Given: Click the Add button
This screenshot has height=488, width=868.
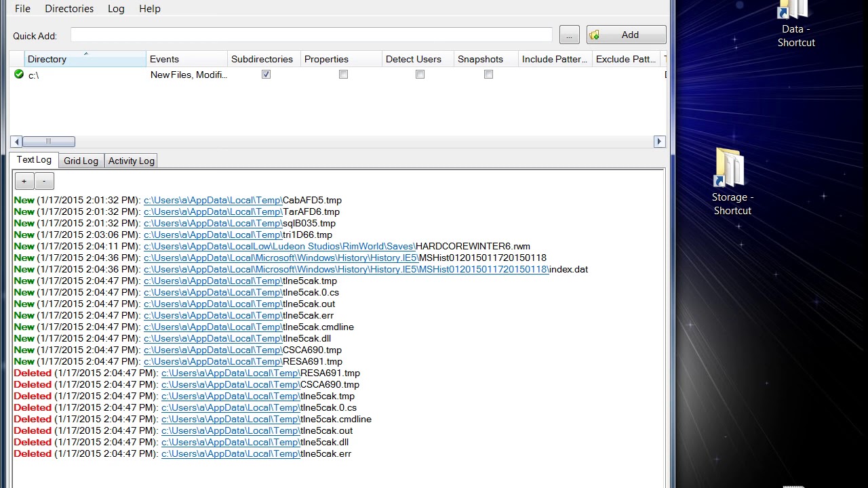Looking at the screenshot, I should point(626,35).
